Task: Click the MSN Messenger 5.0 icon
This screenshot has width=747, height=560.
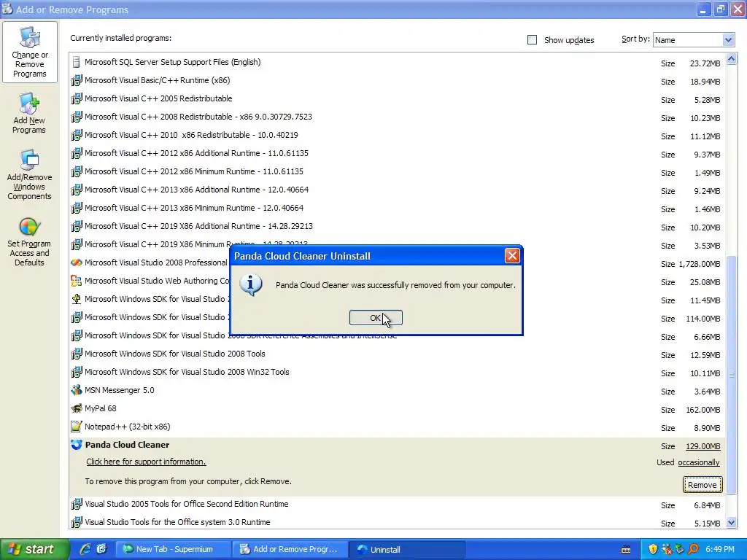Action: [76, 391]
